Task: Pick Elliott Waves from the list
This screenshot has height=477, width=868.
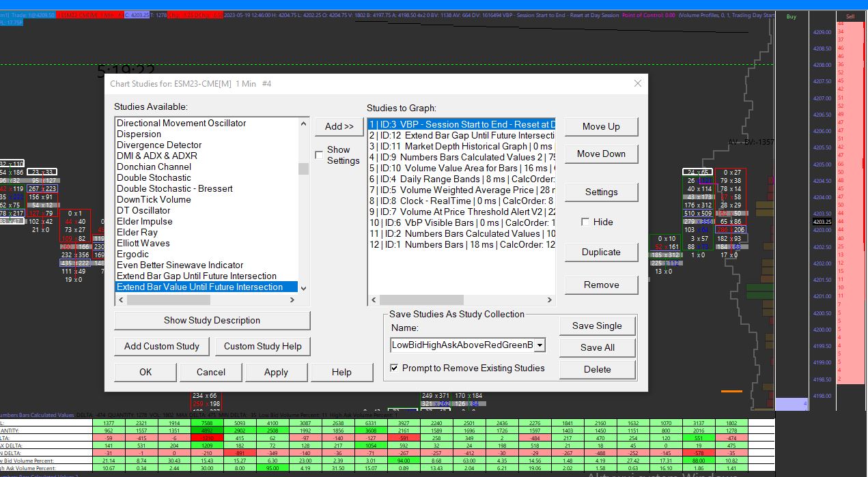Action: (207, 243)
